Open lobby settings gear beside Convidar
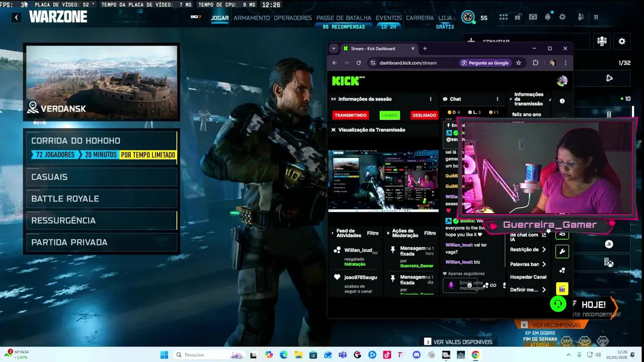 coord(622,41)
